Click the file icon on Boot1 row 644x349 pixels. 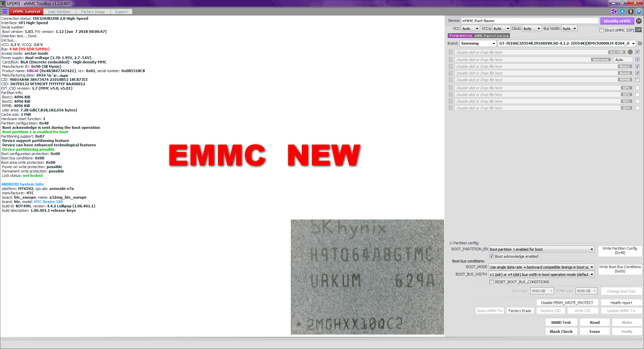pyautogui.click(x=451, y=66)
